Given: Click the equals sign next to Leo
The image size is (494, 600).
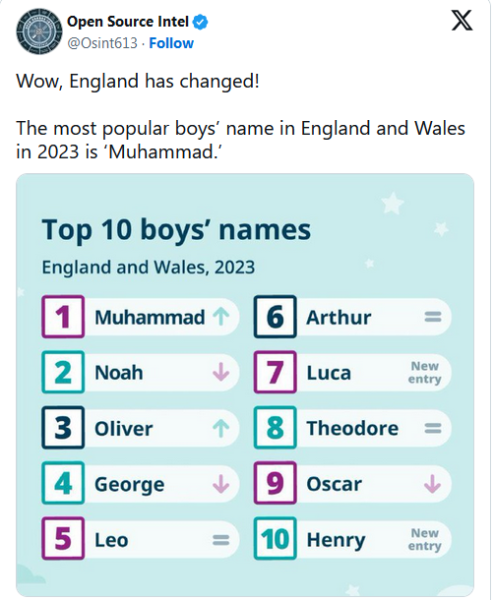Looking at the screenshot, I should [221, 540].
